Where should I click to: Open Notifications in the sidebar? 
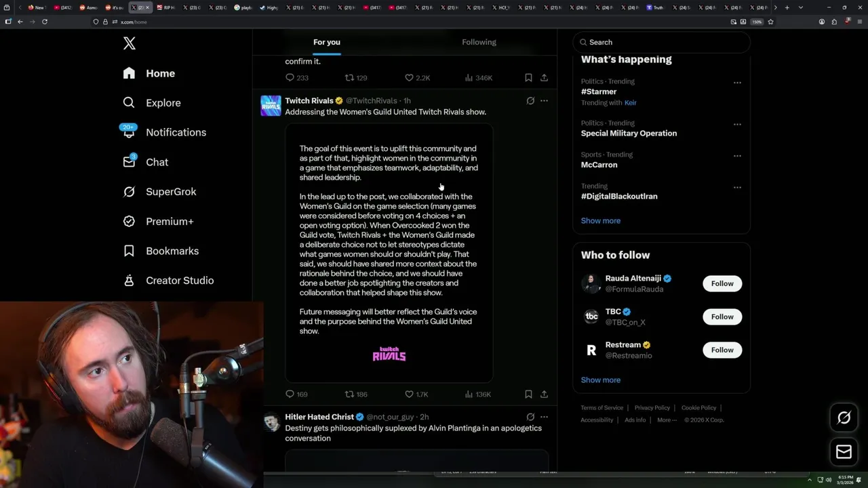(164, 132)
